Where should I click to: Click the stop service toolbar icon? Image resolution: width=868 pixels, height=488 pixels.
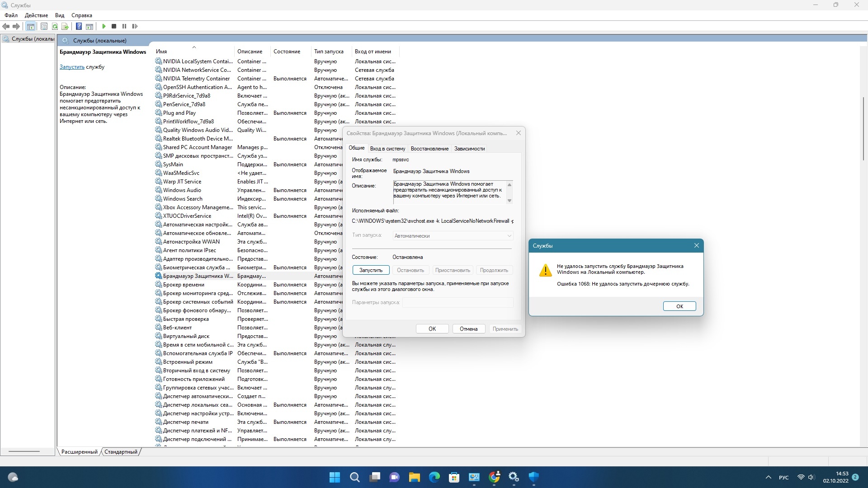click(x=114, y=26)
